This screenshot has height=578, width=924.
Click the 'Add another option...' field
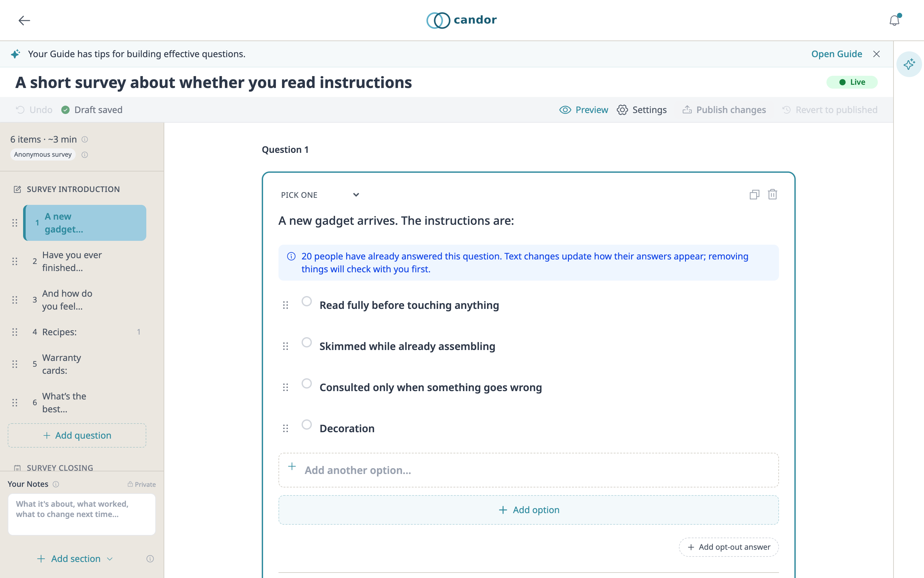(x=528, y=470)
